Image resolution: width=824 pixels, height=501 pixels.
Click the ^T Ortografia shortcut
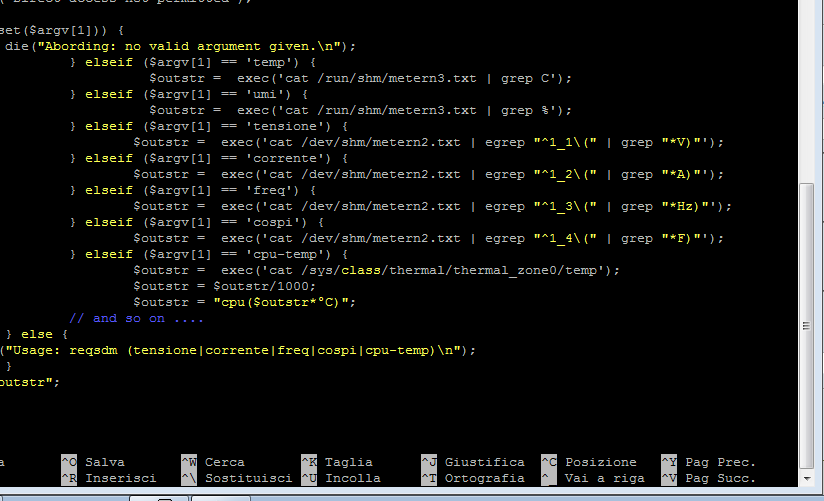[x=473, y=478]
